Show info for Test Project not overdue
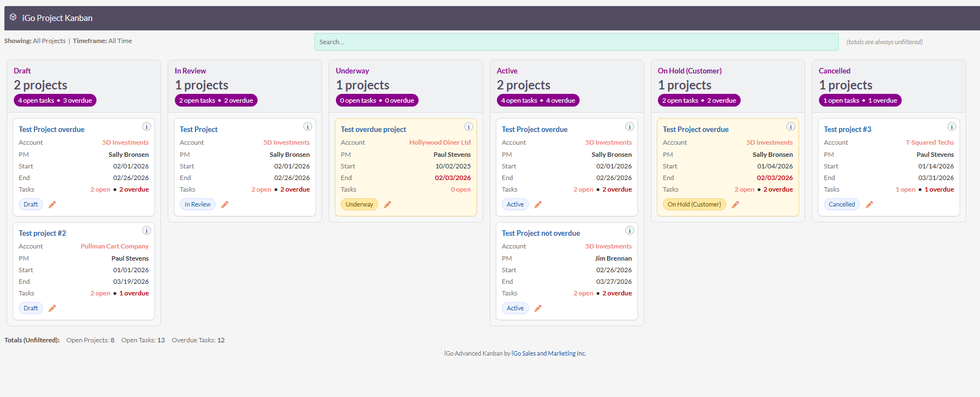The image size is (980, 397). [x=630, y=230]
